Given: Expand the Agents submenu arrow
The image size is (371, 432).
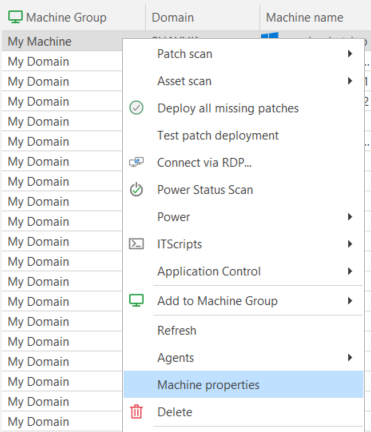Looking at the screenshot, I should point(350,358).
